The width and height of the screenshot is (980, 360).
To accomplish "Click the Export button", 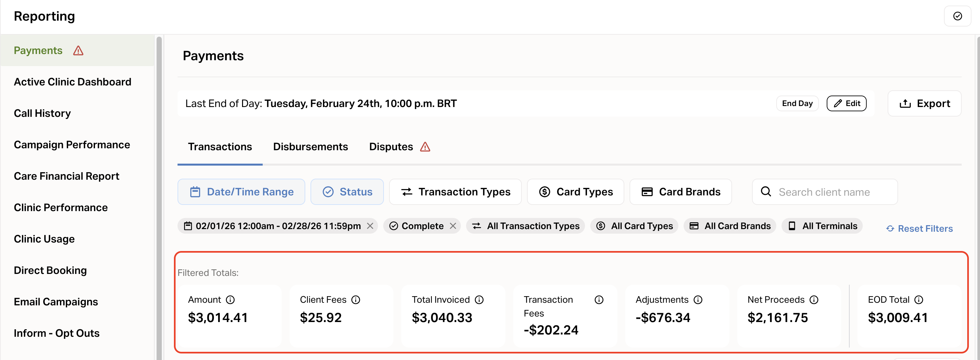I will click(924, 103).
